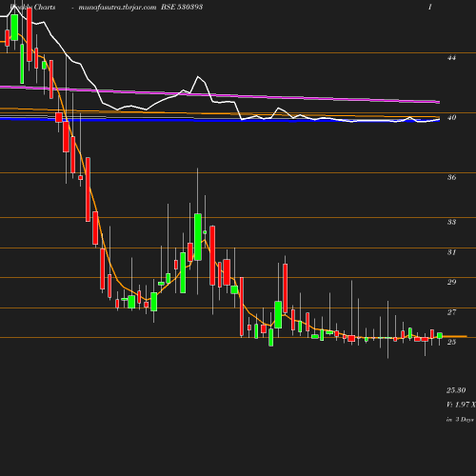
Task: Click the 'Weekly Charts' title text
Action: point(32,7)
